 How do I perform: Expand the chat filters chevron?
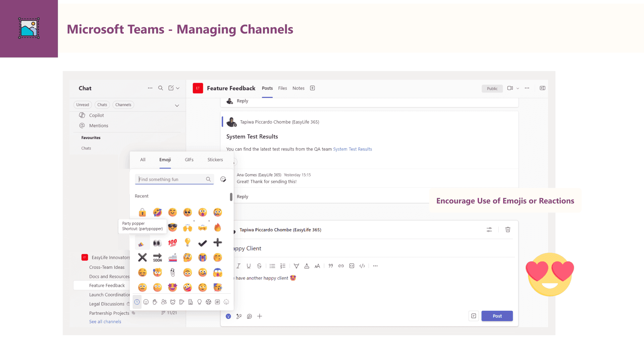(x=177, y=106)
